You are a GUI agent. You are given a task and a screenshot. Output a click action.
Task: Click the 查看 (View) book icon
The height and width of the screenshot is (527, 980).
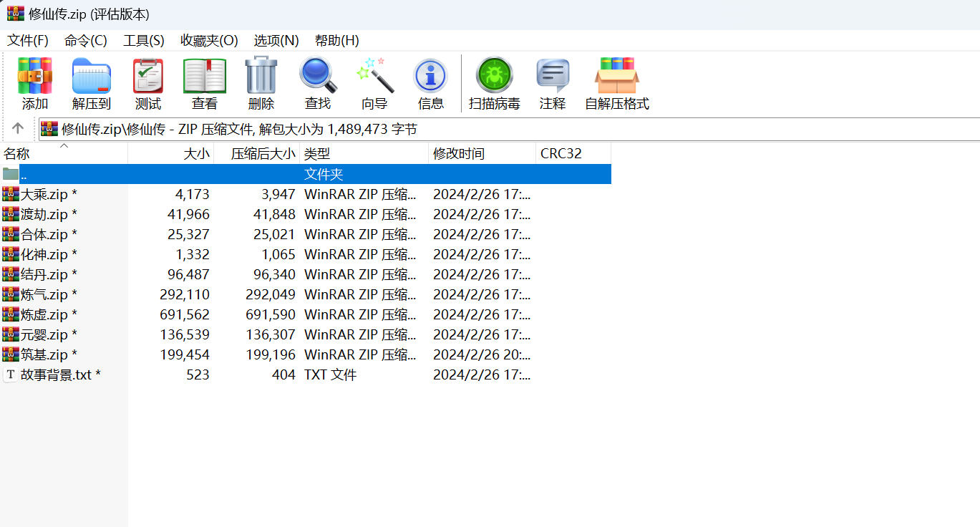[205, 76]
